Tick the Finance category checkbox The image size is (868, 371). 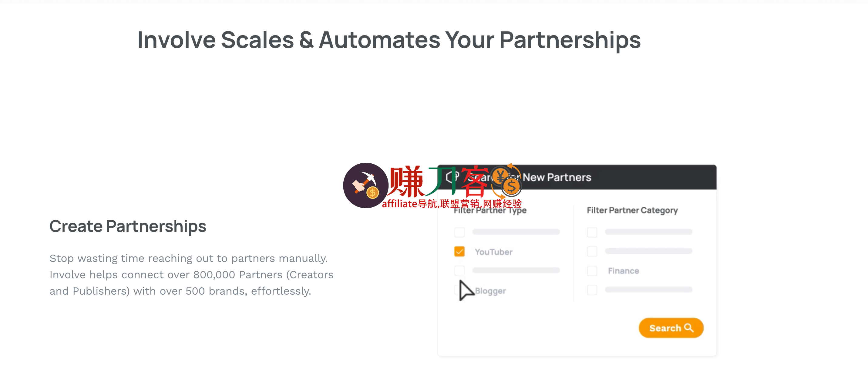pos(592,271)
